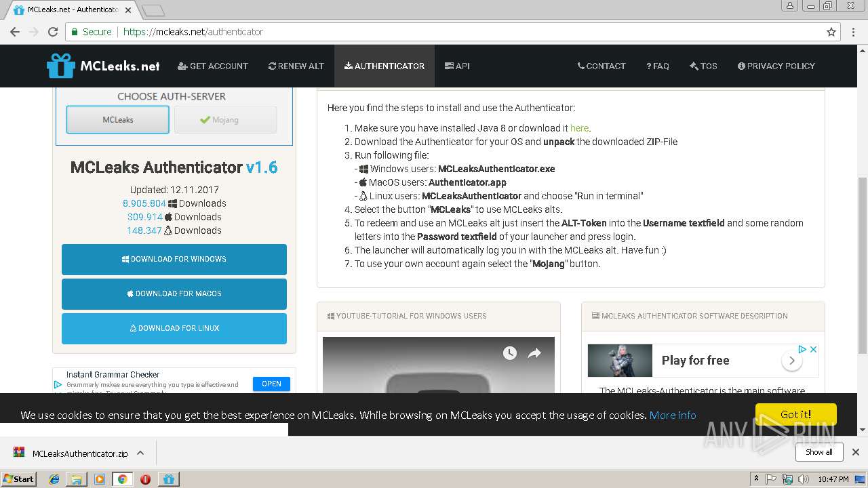Viewport: 868px width, 488px height.
Task: Open Windows Explorer folder in taskbar
Action: (77, 479)
